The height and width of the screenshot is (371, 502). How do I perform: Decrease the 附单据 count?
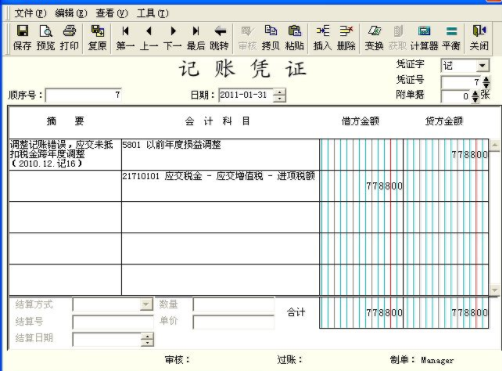click(x=475, y=100)
